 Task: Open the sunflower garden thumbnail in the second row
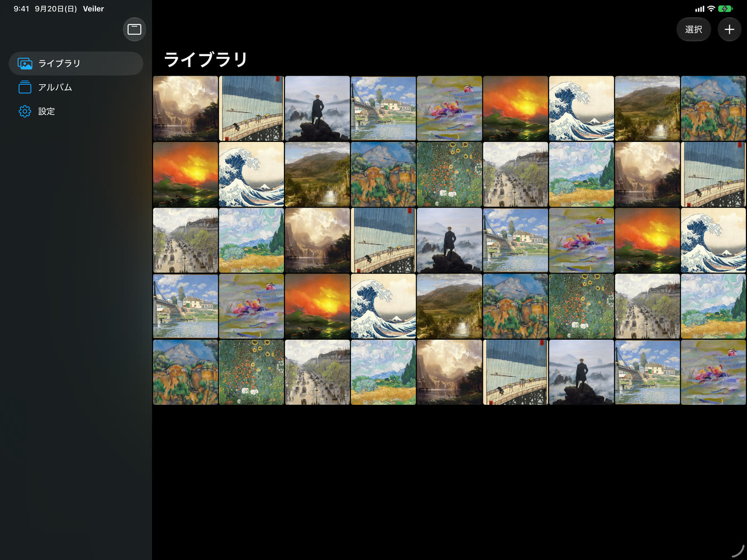449,174
